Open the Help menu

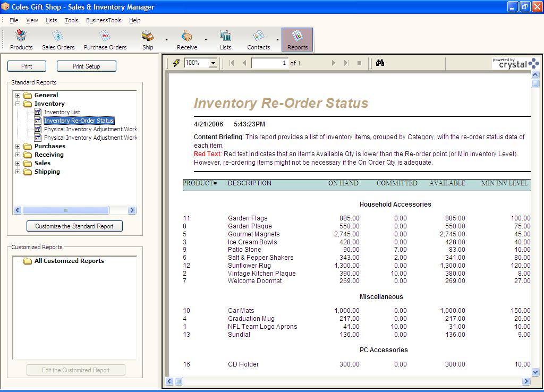coord(134,20)
